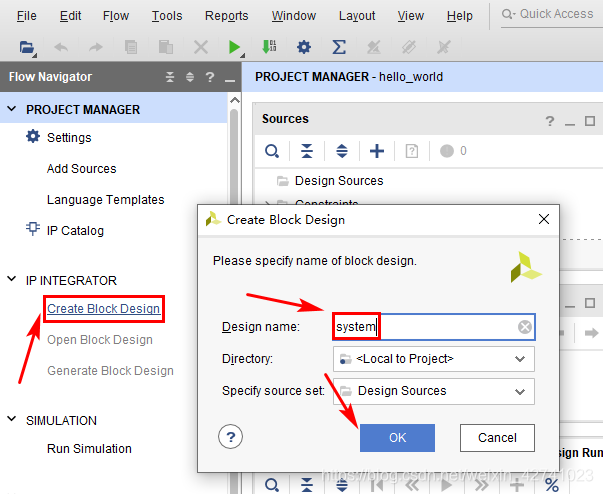Close the Create Block Design dialog

tap(544, 219)
